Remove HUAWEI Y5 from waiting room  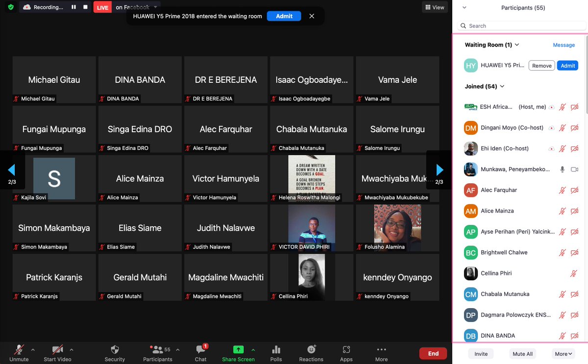(541, 66)
